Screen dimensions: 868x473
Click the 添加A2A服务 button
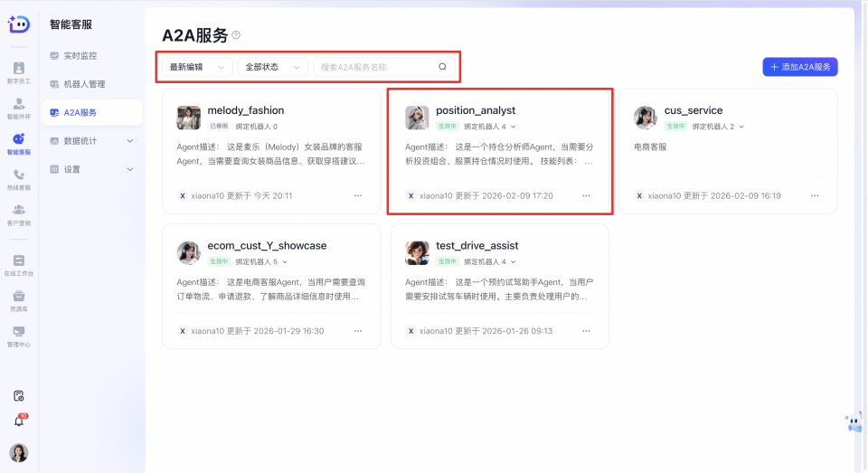[x=799, y=67]
